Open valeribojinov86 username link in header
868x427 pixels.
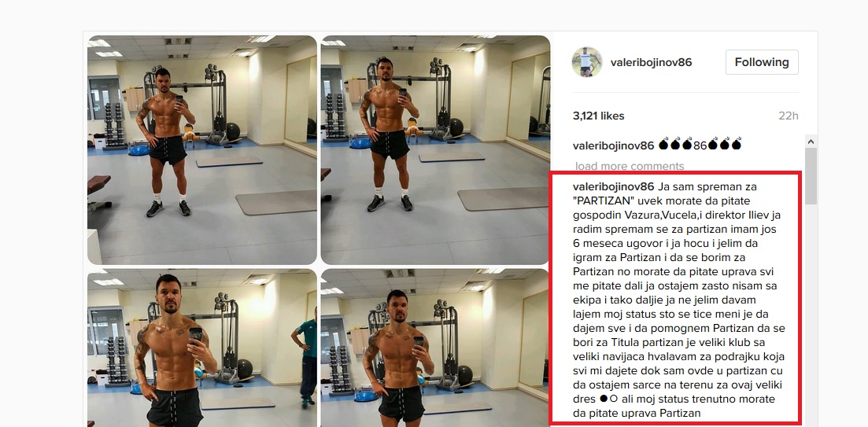(x=651, y=62)
